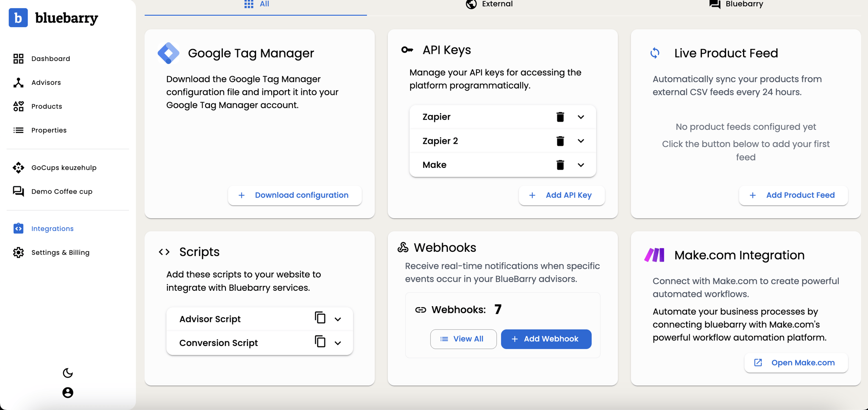The height and width of the screenshot is (410, 868).
Task: Toggle dark mode with the moon icon
Action: (67, 373)
